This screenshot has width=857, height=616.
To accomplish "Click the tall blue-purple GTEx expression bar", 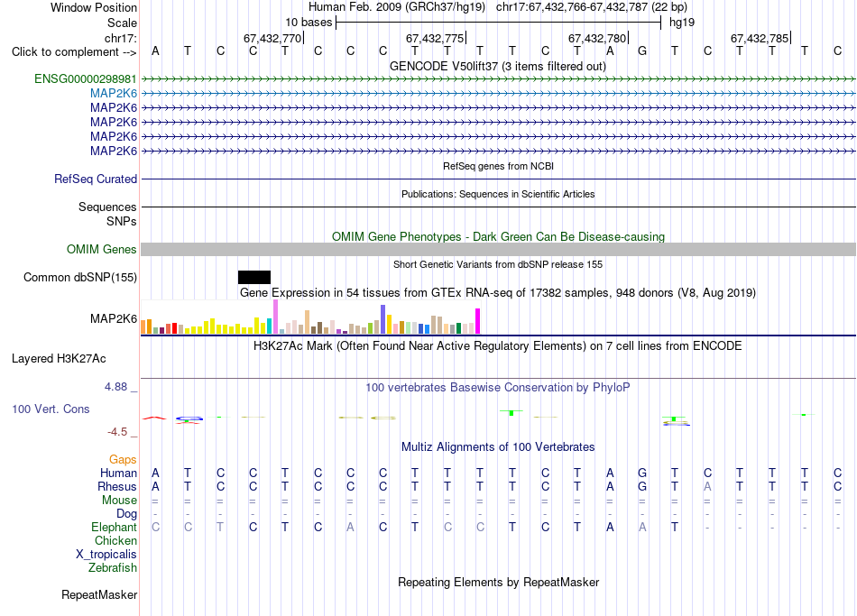I will (x=383, y=319).
